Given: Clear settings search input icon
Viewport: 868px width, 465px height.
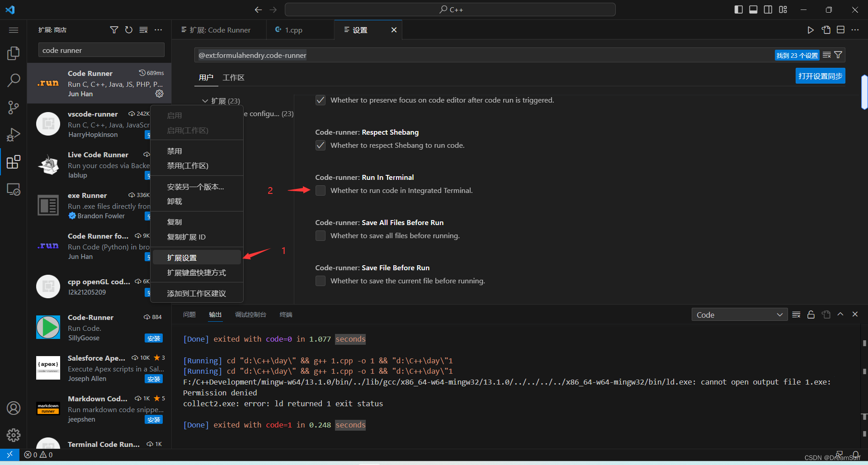Looking at the screenshot, I should click(x=827, y=55).
